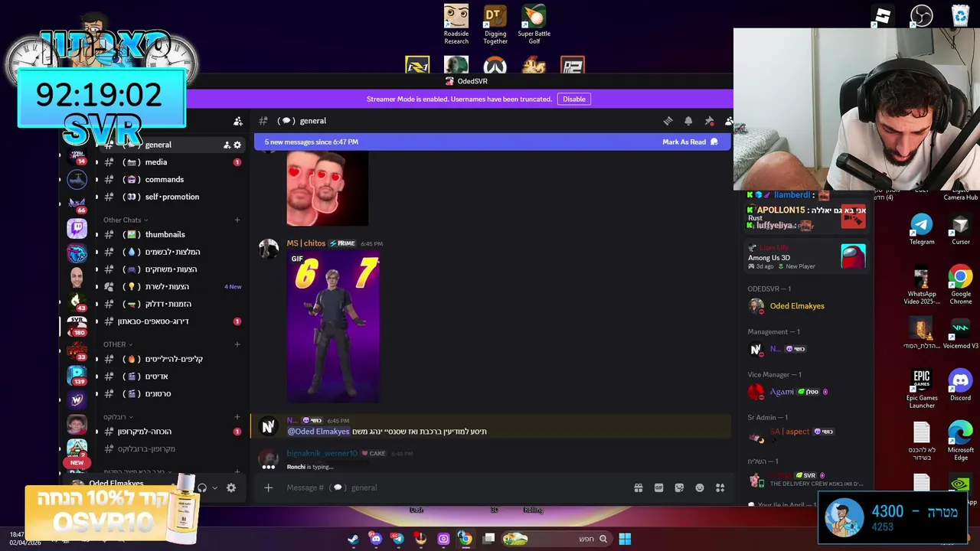Open Telegram desktop shortcut

coord(922,228)
